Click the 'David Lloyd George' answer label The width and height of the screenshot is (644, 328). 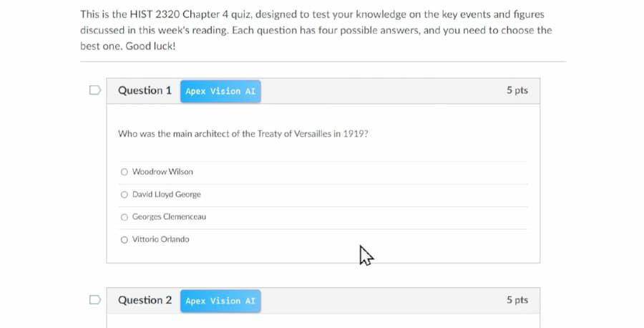click(166, 194)
